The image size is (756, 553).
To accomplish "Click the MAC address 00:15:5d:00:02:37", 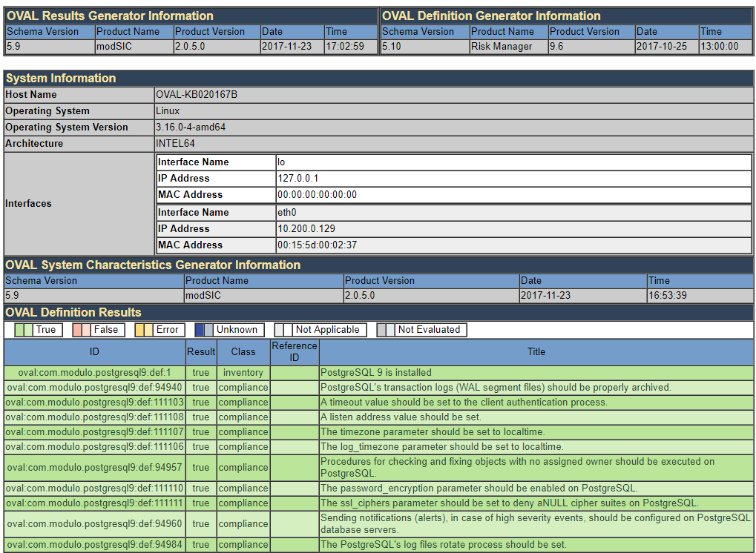I will coord(317,245).
